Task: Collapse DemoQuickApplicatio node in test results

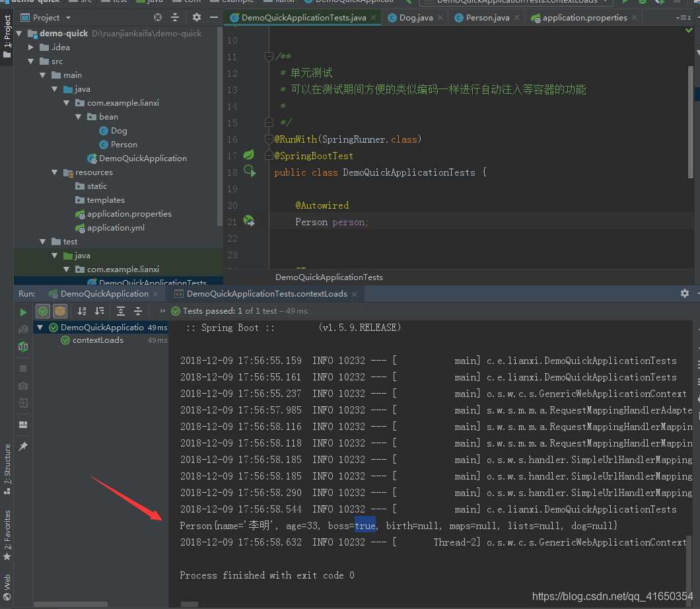Action: tap(40, 327)
